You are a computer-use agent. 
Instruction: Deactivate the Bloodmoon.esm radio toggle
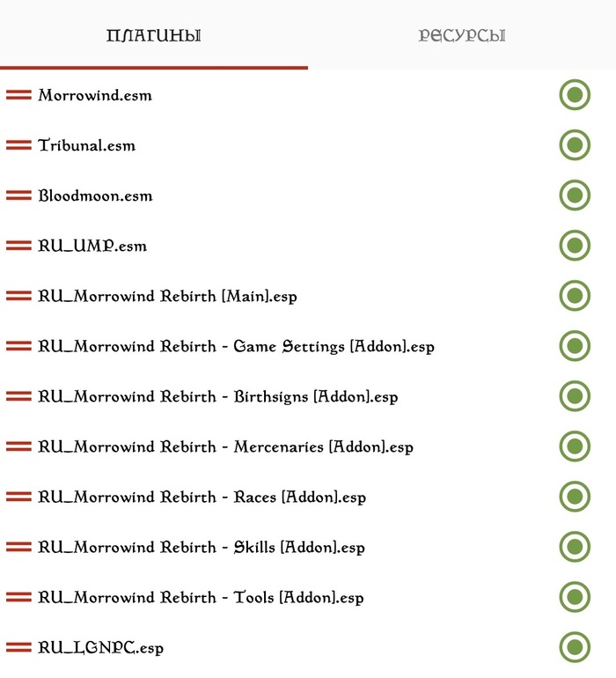pyautogui.click(x=575, y=195)
